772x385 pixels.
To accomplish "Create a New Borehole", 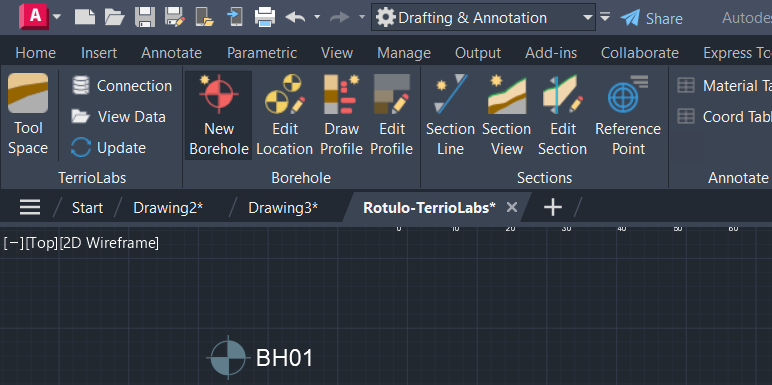I will [219, 115].
